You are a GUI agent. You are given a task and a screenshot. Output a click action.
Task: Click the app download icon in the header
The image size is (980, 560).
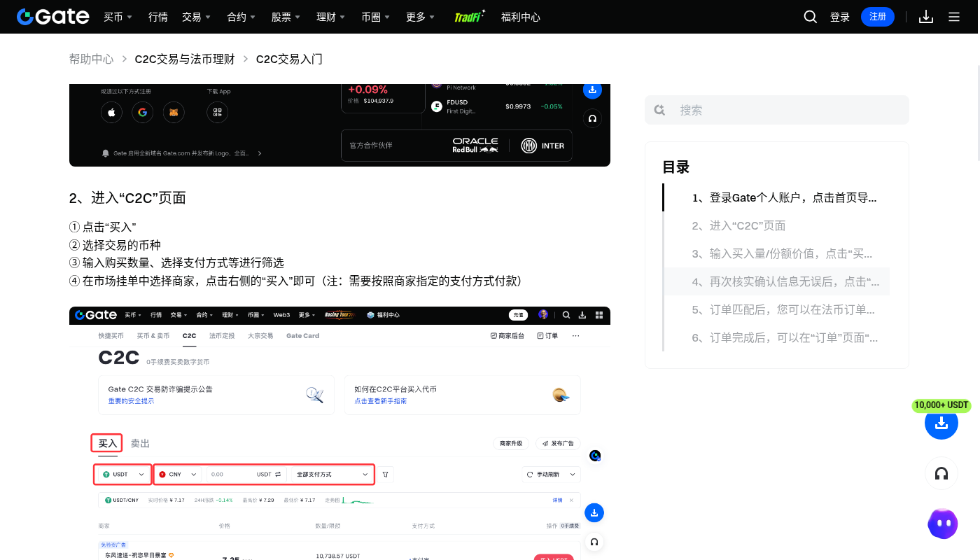pos(926,17)
